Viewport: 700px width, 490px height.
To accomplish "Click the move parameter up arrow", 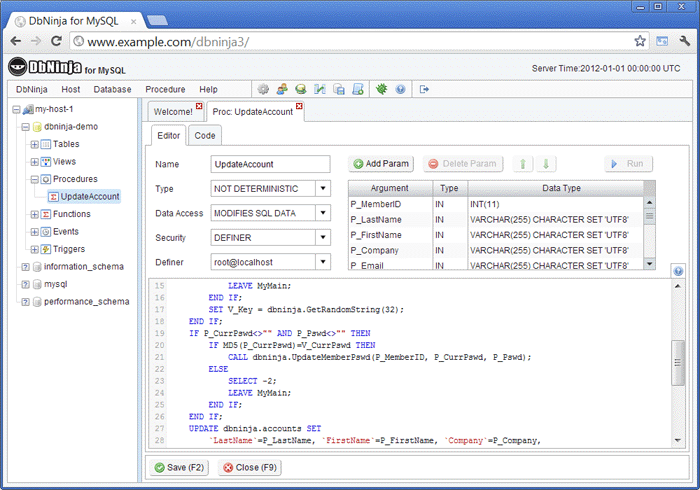I will pos(525,164).
